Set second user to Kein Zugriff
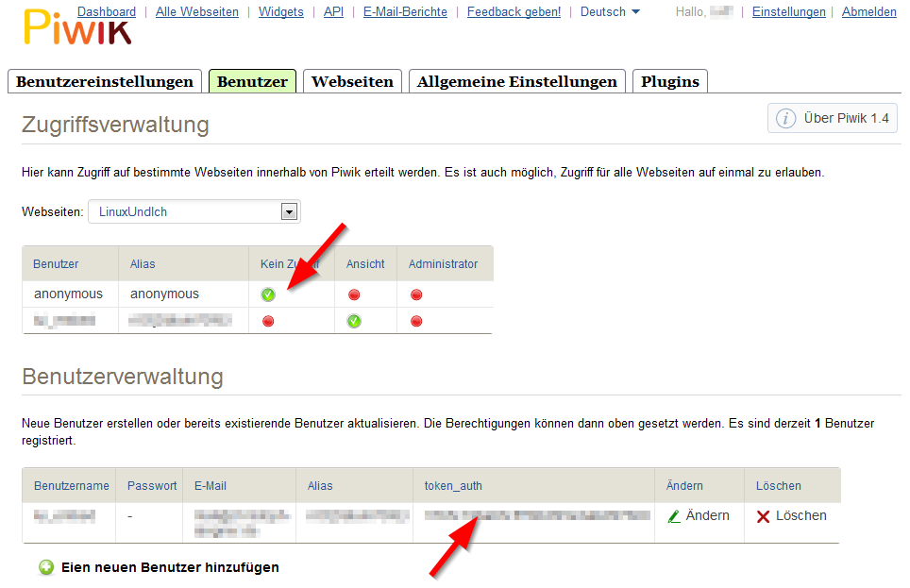This screenshot has width=910, height=588. tap(268, 321)
